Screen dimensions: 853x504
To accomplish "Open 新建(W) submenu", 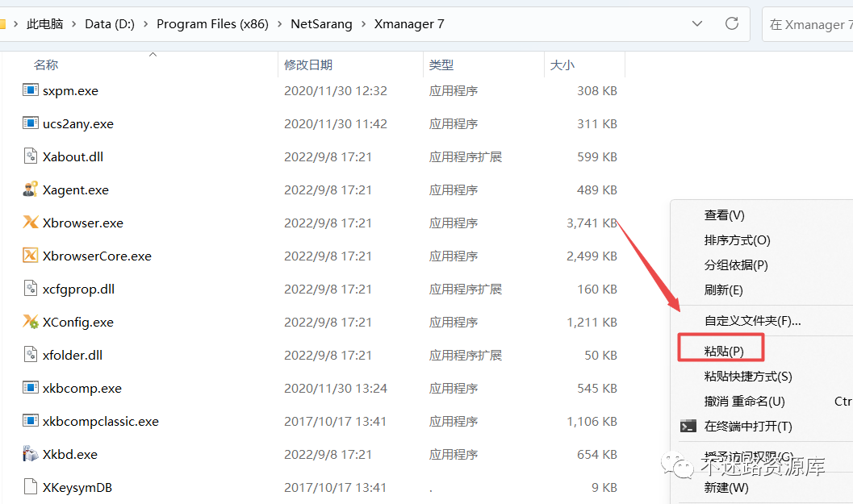I will coord(726,488).
